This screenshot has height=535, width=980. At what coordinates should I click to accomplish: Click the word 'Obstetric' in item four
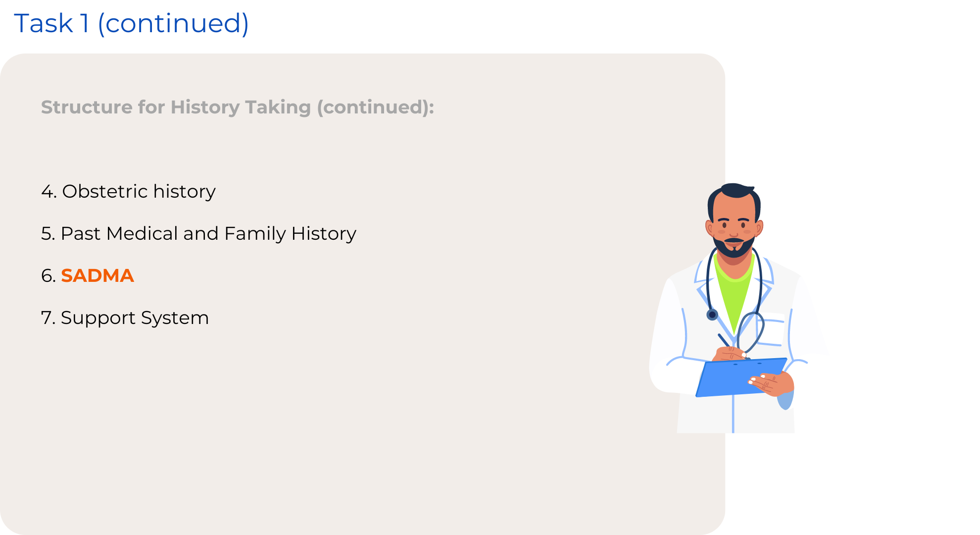point(105,191)
